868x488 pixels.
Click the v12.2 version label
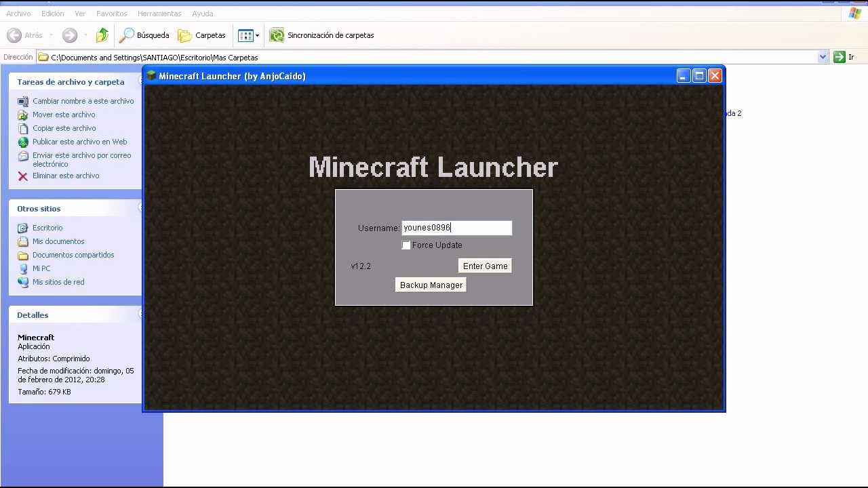(x=361, y=266)
